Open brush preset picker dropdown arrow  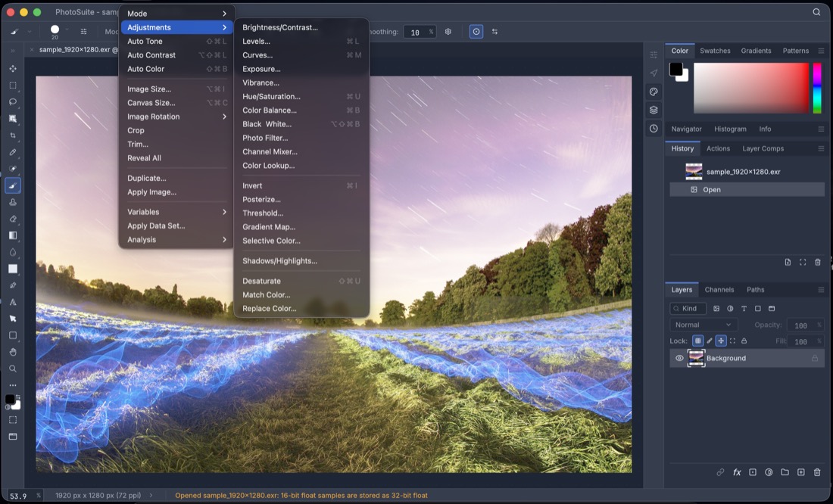(67, 30)
